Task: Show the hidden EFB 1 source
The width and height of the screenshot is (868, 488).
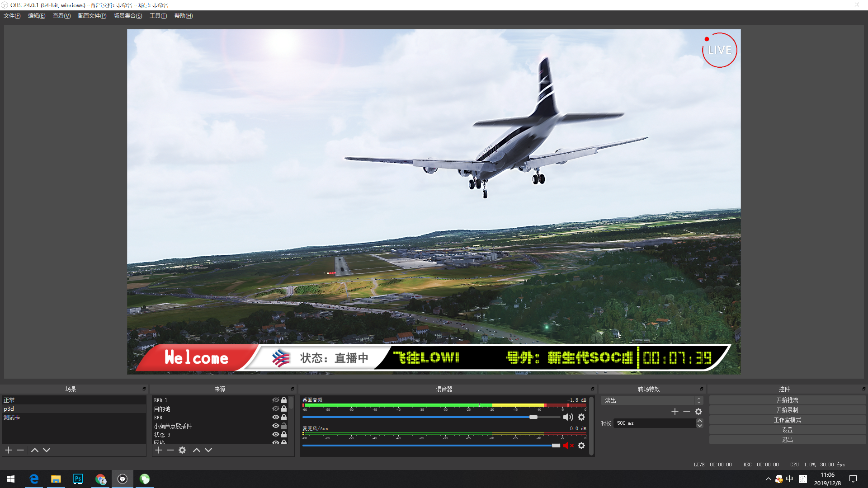Action: tap(275, 400)
